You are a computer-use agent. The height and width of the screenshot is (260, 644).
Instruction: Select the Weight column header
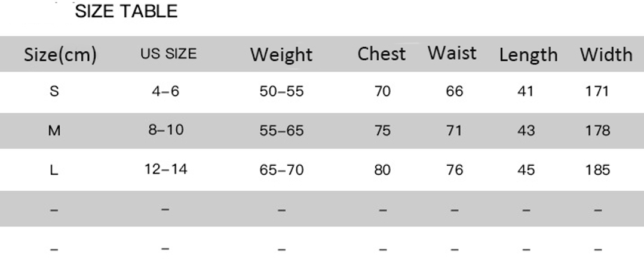pyautogui.click(x=281, y=55)
